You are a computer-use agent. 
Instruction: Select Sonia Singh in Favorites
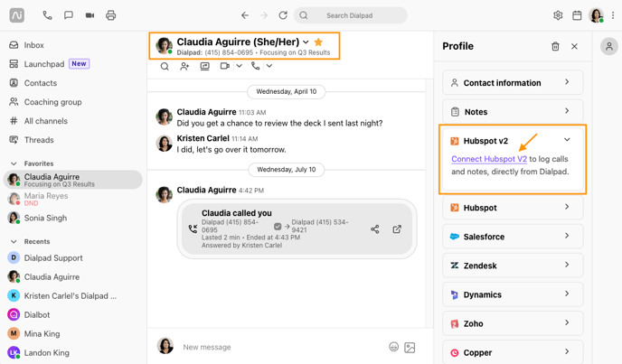click(73, 218)
